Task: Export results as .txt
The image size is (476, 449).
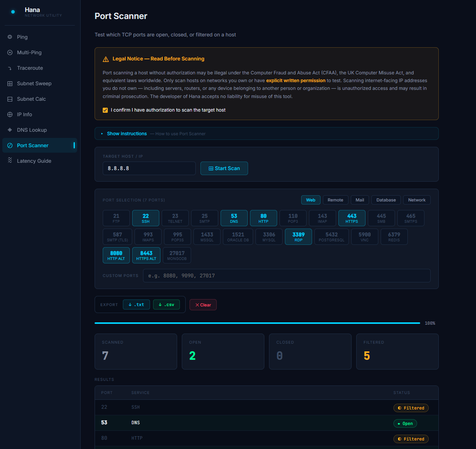Action: tap(136, 304)
